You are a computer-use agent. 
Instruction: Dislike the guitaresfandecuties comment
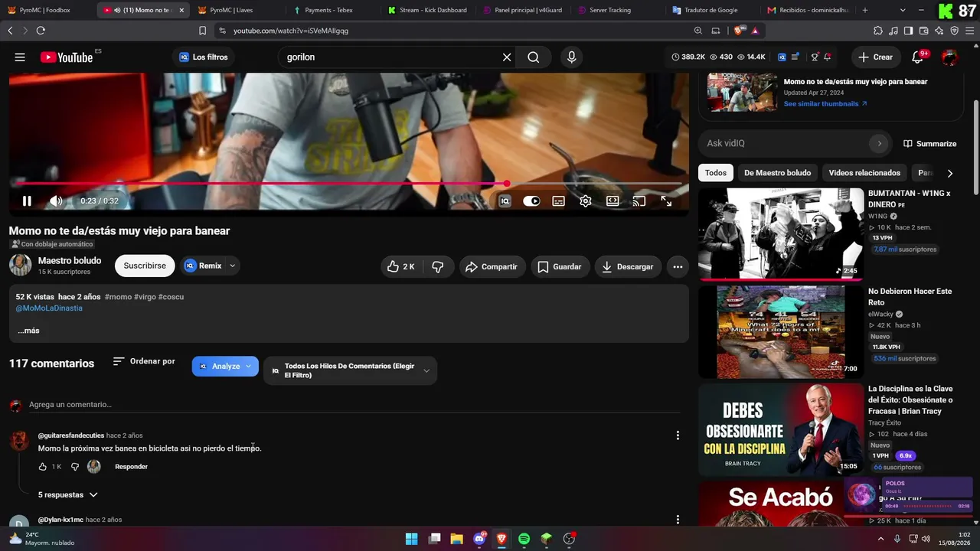coord(75,467)
